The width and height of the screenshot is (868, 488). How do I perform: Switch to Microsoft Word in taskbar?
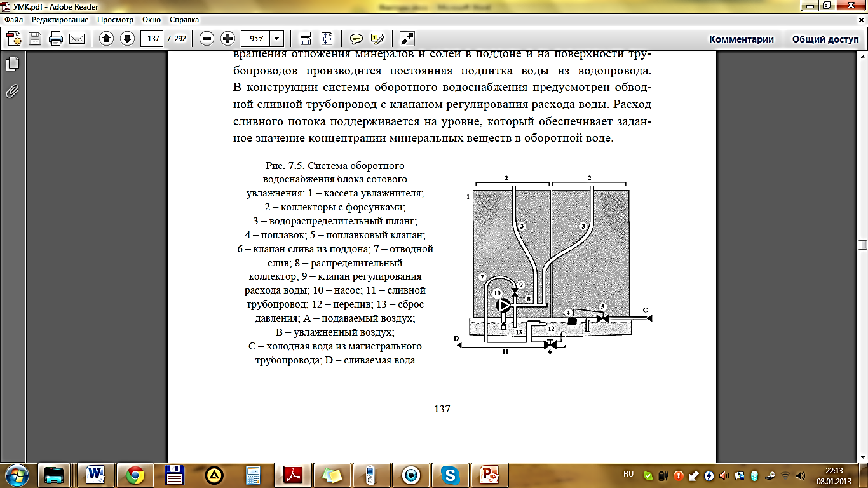click(96, 475)
